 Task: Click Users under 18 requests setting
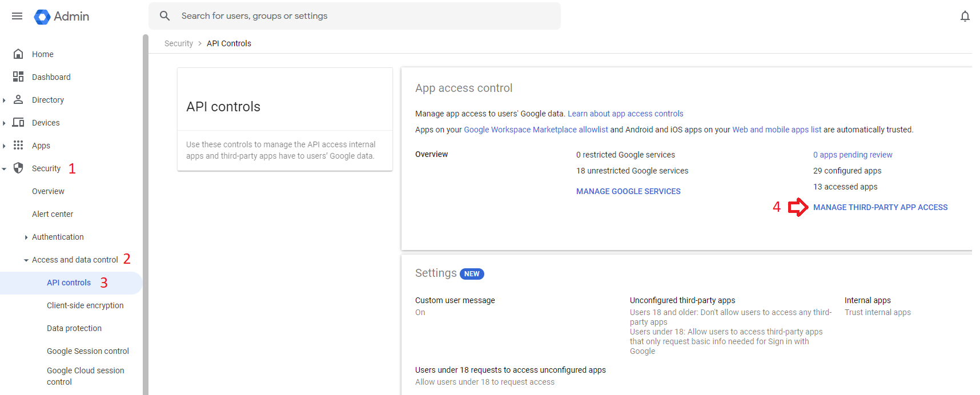pos(511,370)
